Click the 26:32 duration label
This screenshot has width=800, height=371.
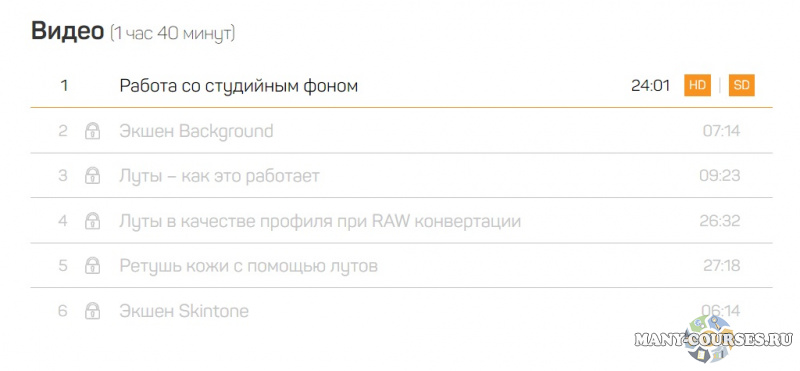(720, 221)
